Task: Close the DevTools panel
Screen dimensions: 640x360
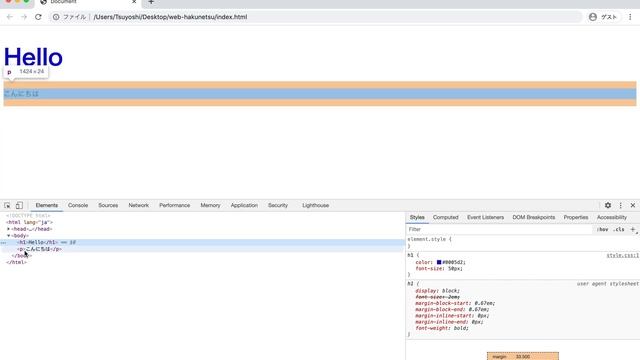Action: pos(633,205)
